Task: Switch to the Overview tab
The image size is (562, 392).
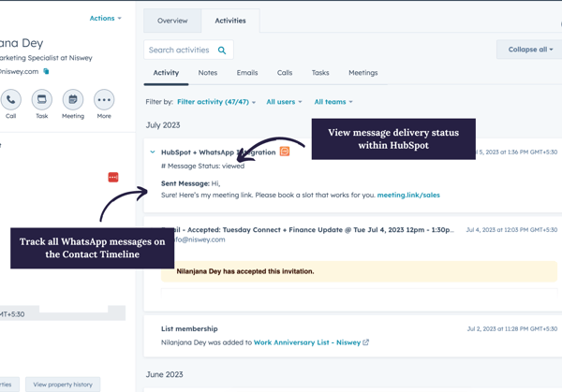Action: point(172,21)
